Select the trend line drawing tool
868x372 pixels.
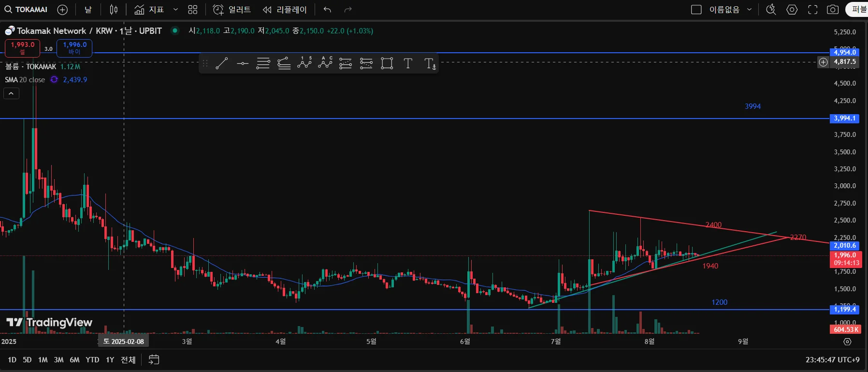pyautogui.click(x=222, y=63)
